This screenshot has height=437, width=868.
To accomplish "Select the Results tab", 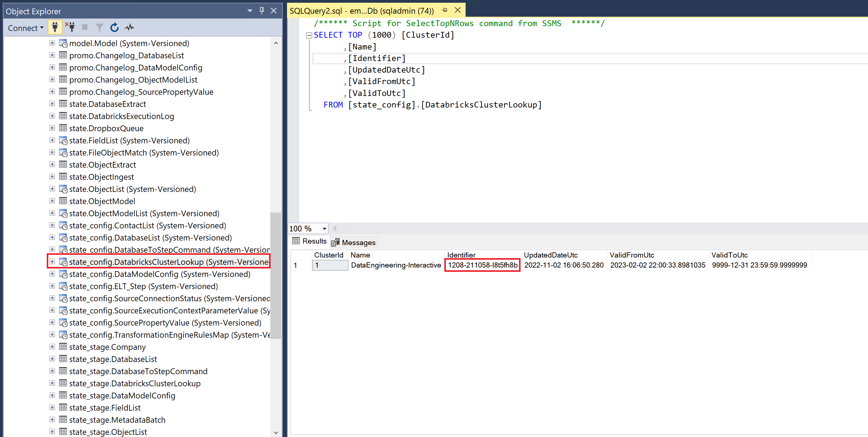I will [309, 241].
